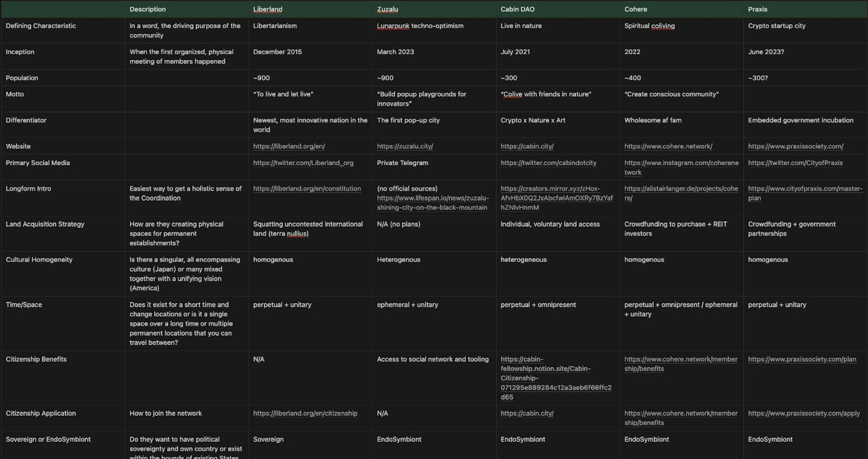Click the CityofPraxis Twitter link
868x459 pixels.
click(795, 163)
